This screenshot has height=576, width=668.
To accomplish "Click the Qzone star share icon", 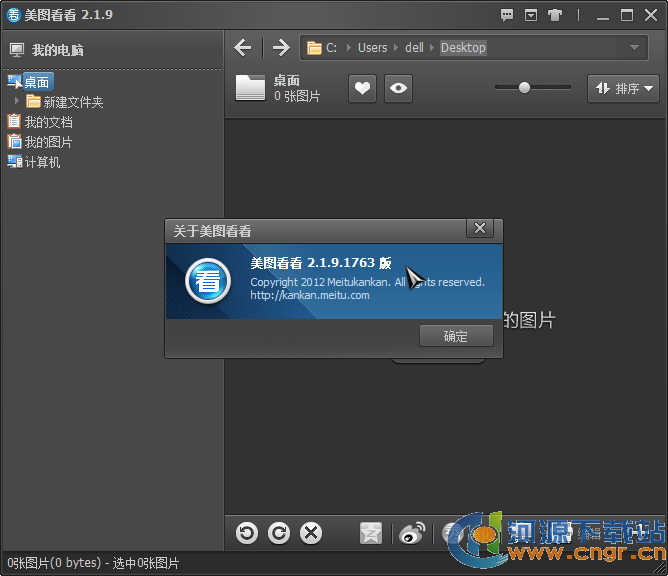I will click(x=371, y=533).
